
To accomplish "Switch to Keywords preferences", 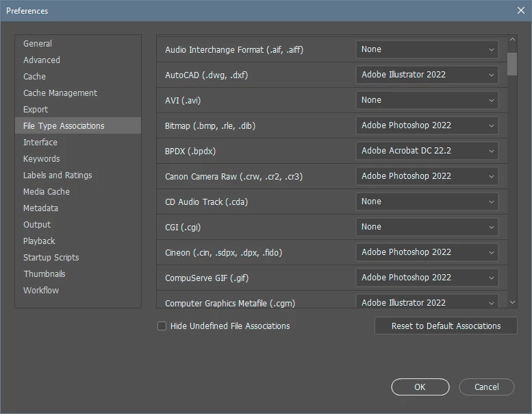I will click(77, 158).
